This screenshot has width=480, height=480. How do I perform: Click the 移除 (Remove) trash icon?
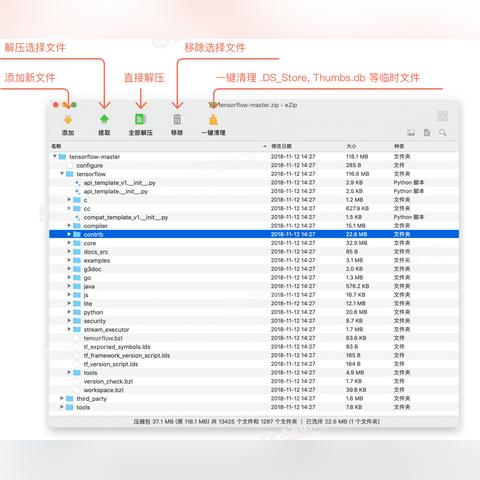coord(177,119)
